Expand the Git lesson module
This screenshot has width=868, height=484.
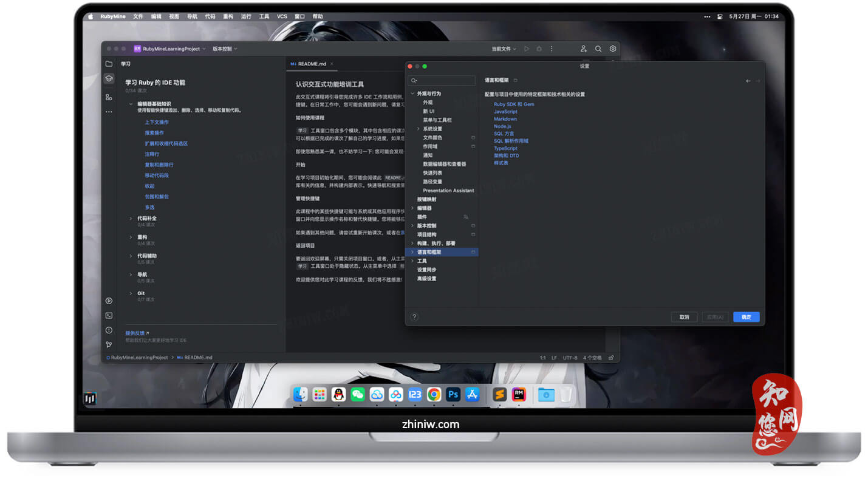tap(131, 293)
